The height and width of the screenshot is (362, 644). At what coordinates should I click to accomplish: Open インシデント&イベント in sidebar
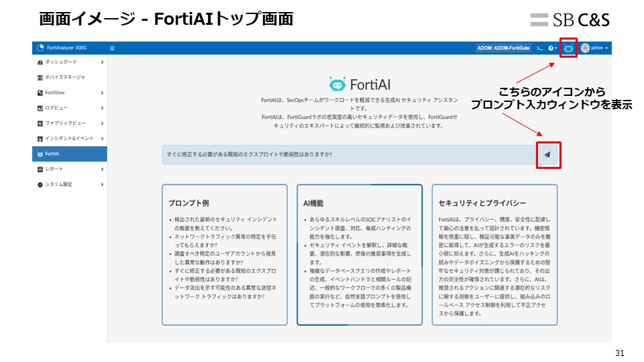69,138
